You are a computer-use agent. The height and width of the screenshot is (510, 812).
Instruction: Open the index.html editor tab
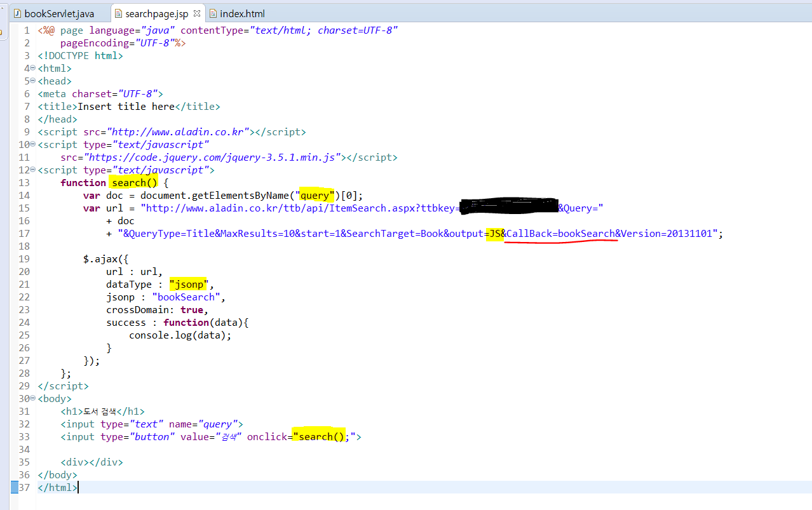pos(236,13)
